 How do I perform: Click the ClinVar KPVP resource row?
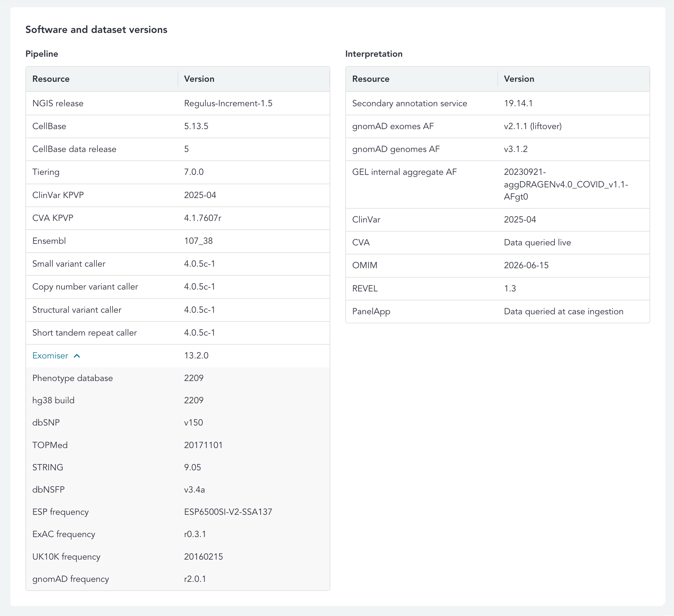178,195
